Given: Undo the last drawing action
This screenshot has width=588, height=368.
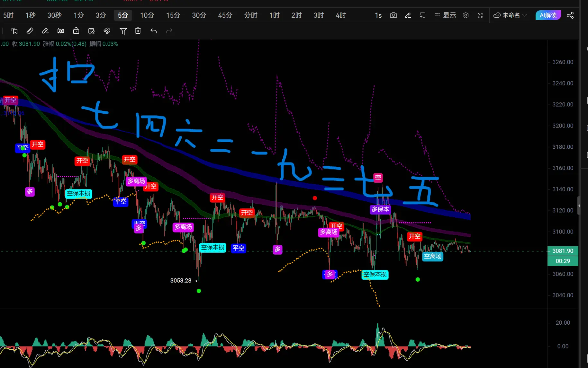Looking at the screenshot, I should click(154, 31).
